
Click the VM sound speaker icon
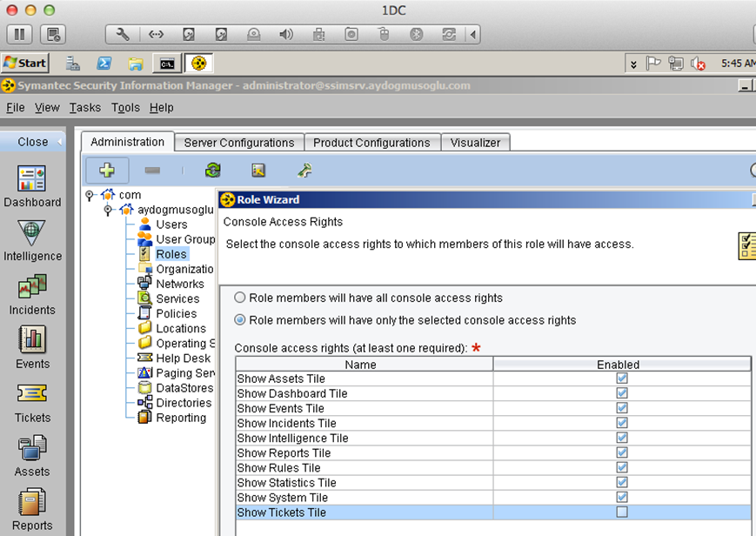coord(286,34)
